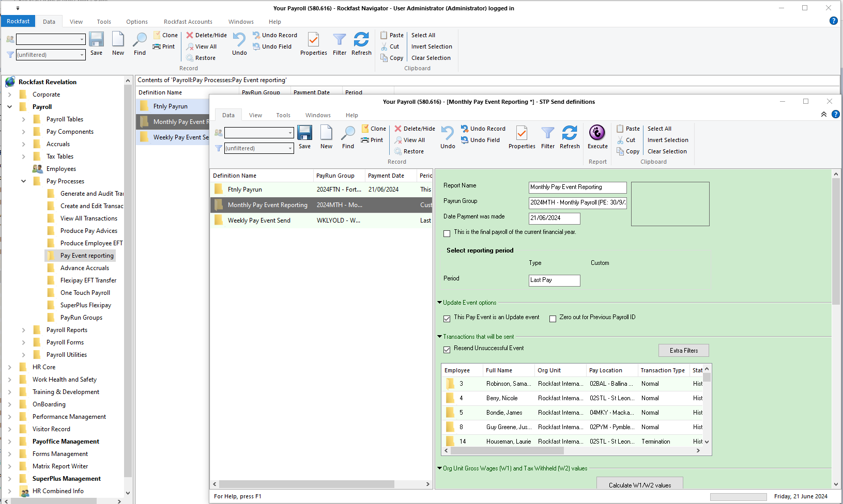This screenshot has width=843, height=504.
Task: Click New icon in main Navigator window
Action: tap(118, 44)
